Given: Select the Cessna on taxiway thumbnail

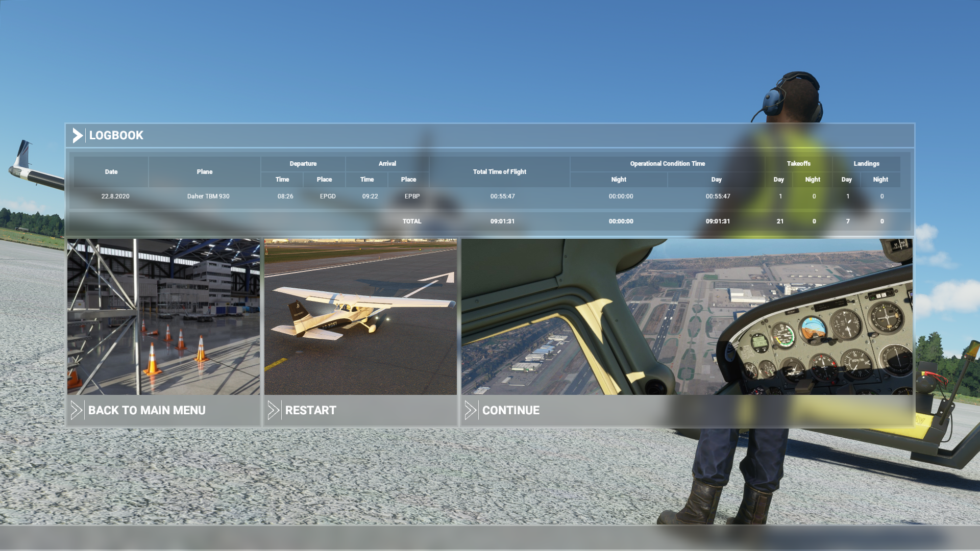Looking at the screenshot, I should coord(360,316).
